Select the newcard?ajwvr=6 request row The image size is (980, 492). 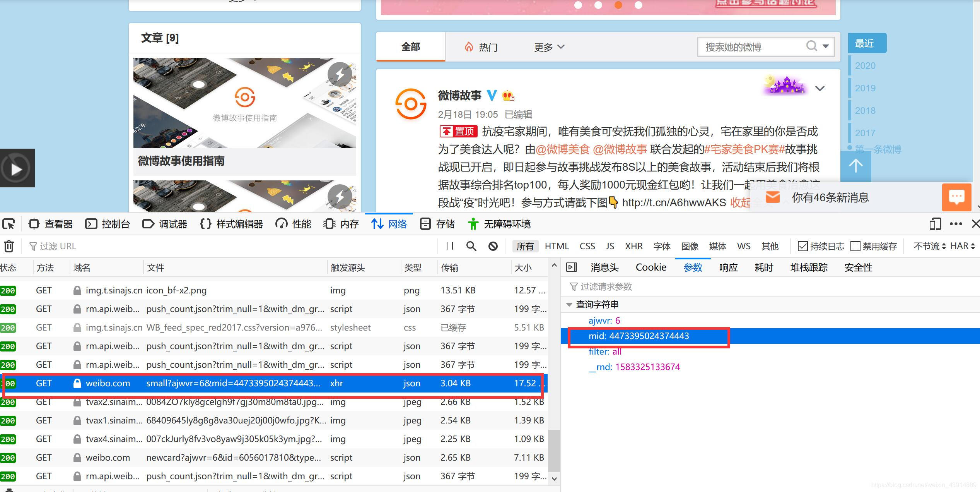click(273, 458)
